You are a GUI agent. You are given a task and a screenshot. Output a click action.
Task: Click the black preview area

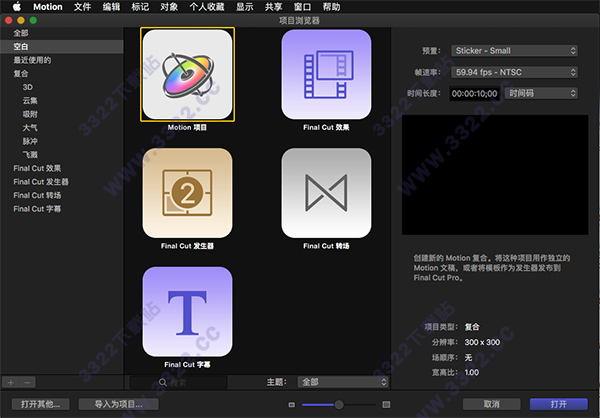tap(495, 175)
